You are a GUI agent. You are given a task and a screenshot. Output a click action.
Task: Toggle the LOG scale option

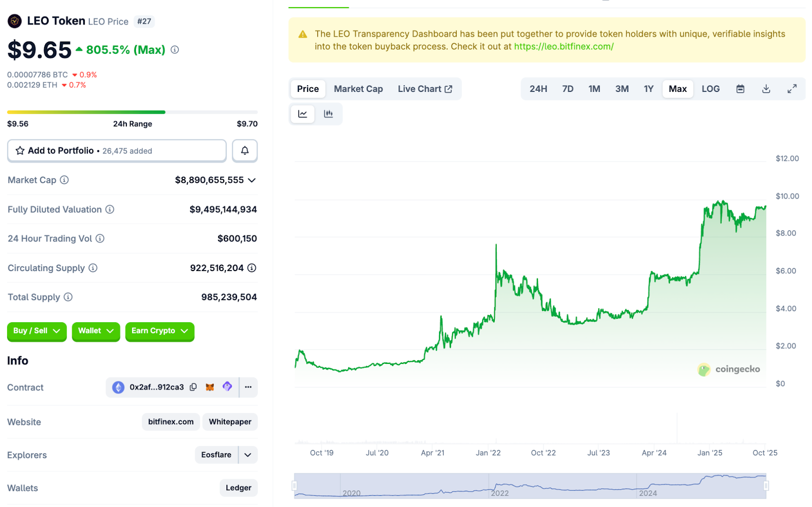pyautogui.click(x=710, y=89)
